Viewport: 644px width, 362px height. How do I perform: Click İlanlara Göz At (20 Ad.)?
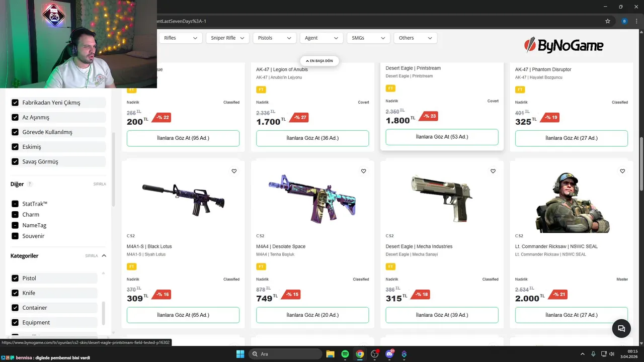pyautogui.click(x=312, y=315)
